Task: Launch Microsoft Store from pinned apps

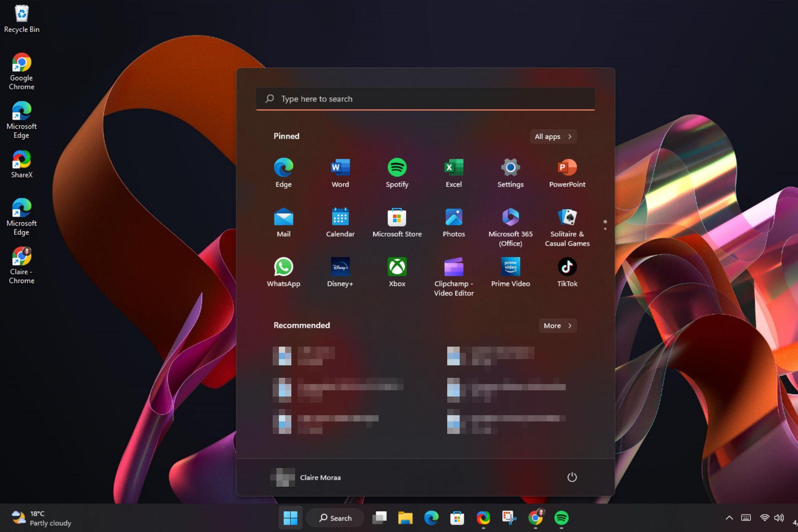Action: click(397, 223)
